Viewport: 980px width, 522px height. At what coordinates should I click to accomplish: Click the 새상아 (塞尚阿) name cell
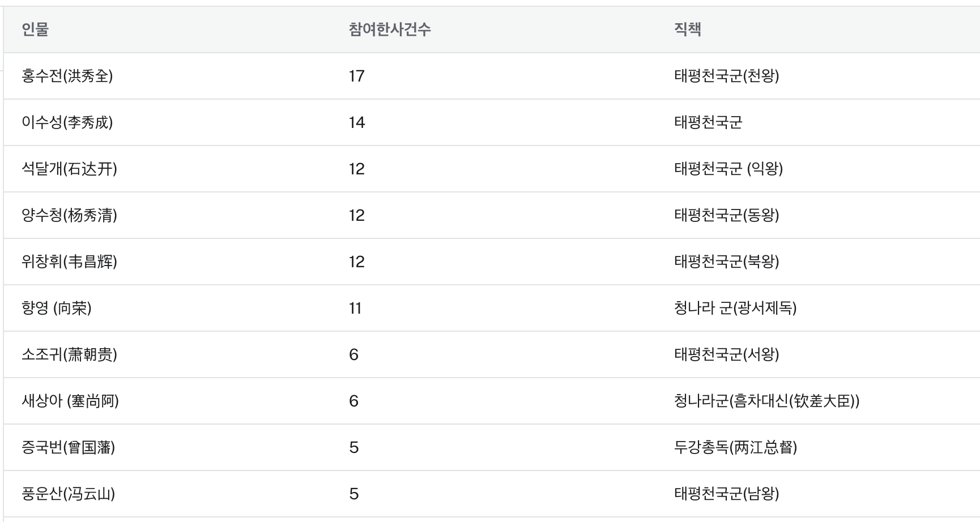pos(70,401)
